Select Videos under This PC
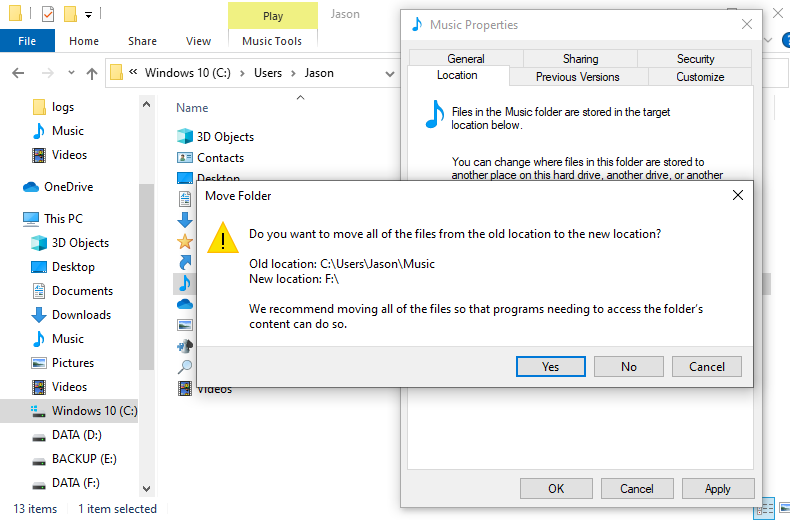The height and width of the screenshot is (520, 790). [69, 386]
